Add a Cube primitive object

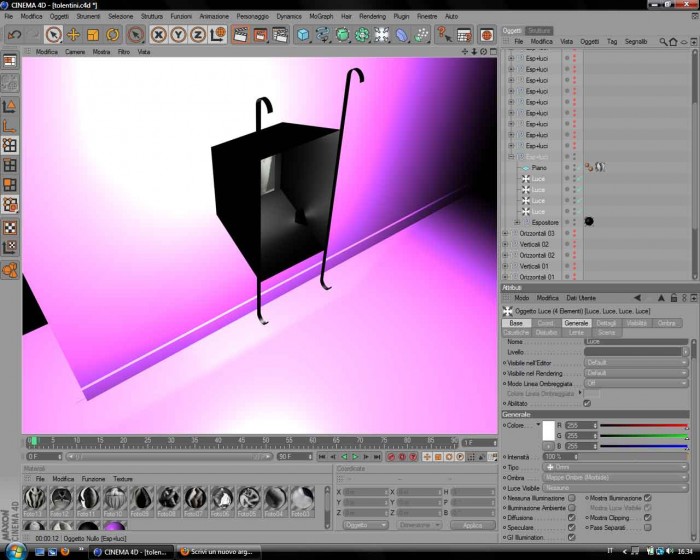pos(303,35)
